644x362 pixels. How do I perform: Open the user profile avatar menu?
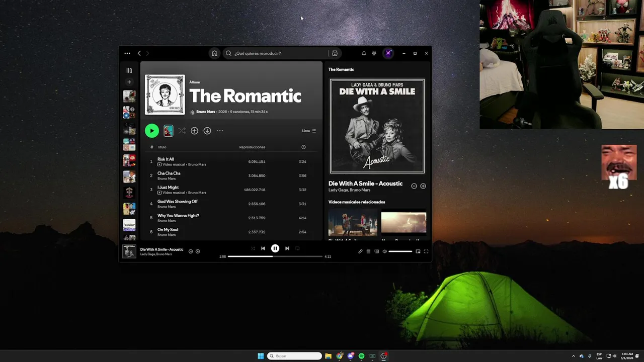click(388, 53)
